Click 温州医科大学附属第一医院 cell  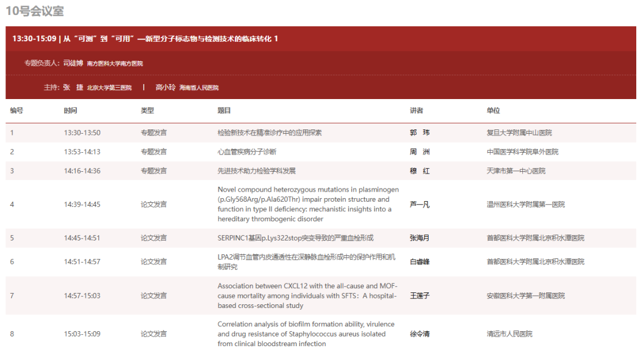tap(526, 204)
